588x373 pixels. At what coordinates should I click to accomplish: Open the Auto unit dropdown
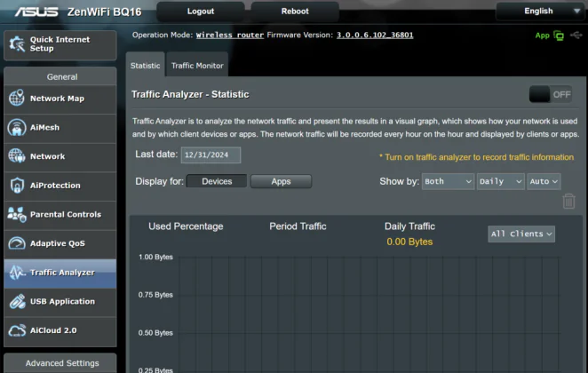[x=544, y=181]
